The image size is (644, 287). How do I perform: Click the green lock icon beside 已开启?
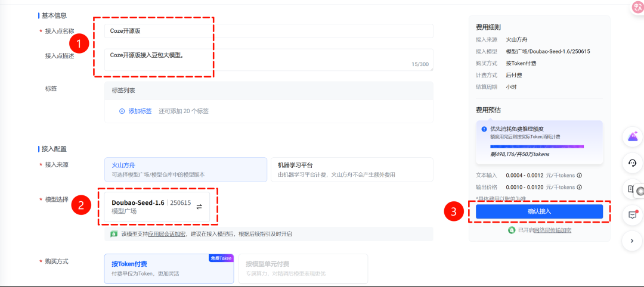click(512, 230)
